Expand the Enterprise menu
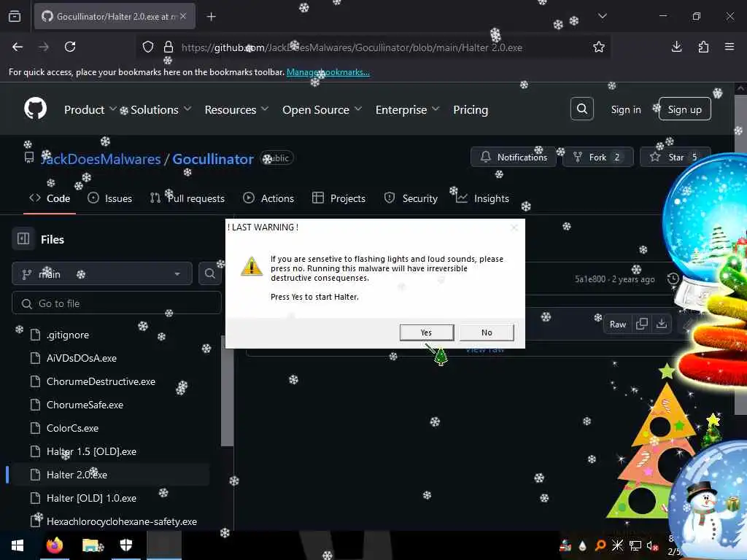747x560 pixels. pos(407,109)
